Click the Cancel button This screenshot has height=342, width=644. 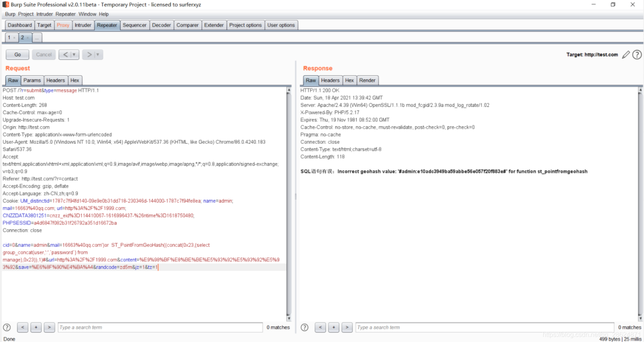(44, 55)
